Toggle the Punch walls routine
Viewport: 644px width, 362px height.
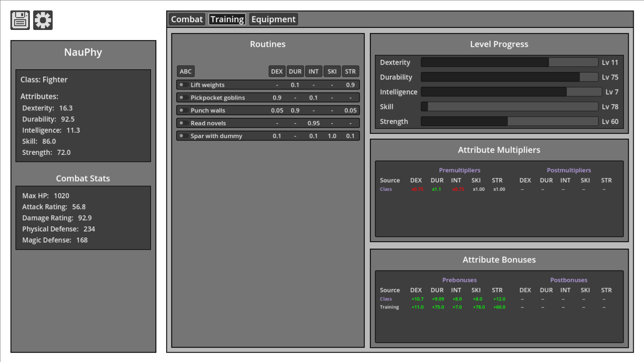183,110
